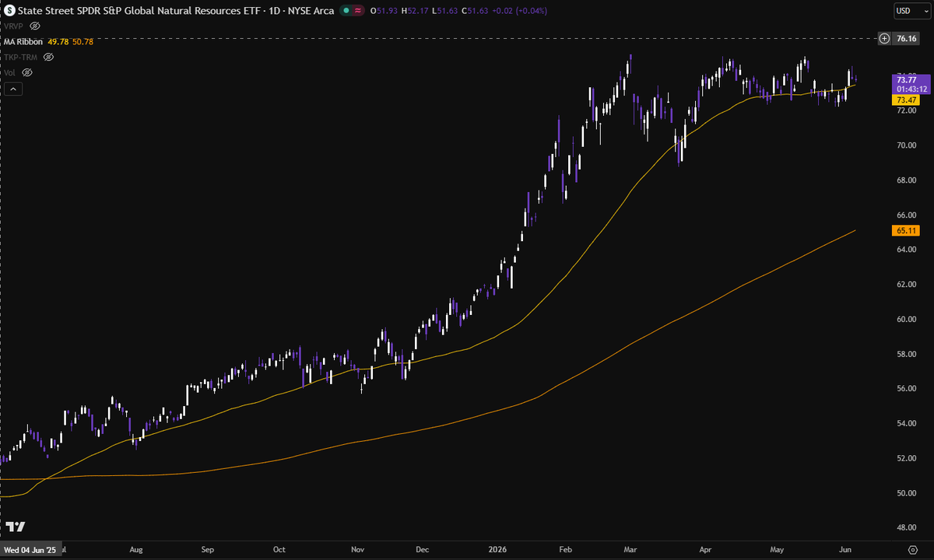Click the 70.00 price axis label
934x560 pixels.
906,145
